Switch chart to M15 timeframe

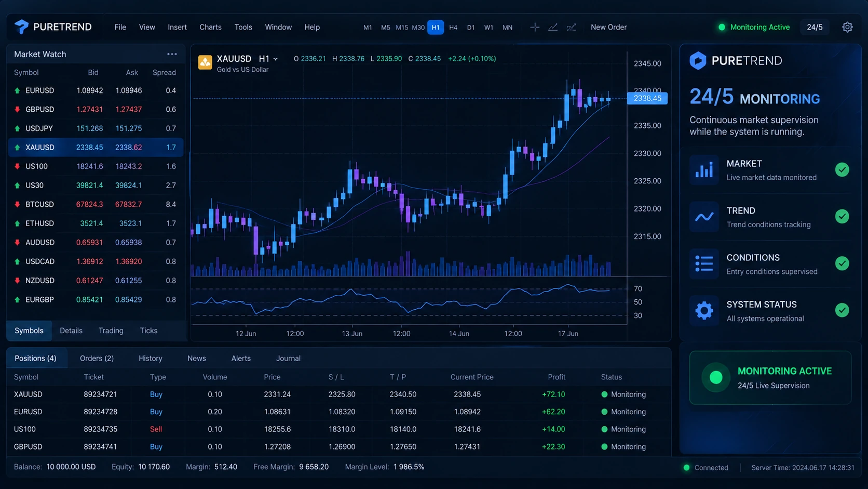(x=402, y=28)
